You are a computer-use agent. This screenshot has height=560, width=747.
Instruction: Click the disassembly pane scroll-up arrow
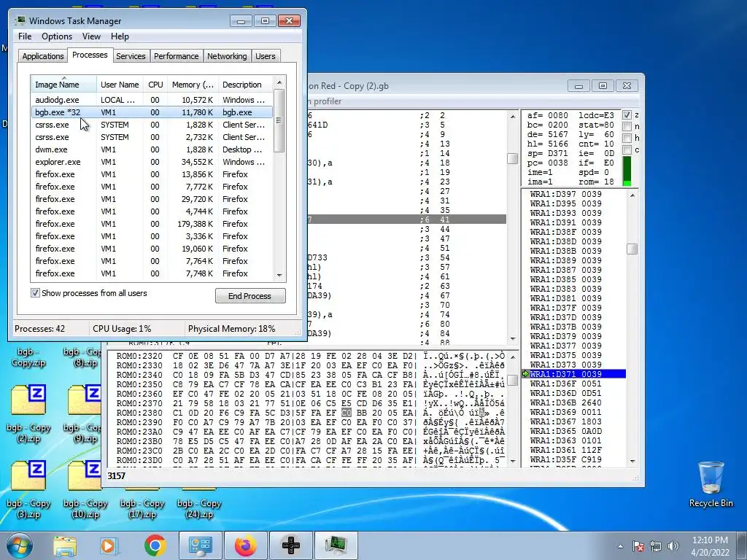click(513, 116)
